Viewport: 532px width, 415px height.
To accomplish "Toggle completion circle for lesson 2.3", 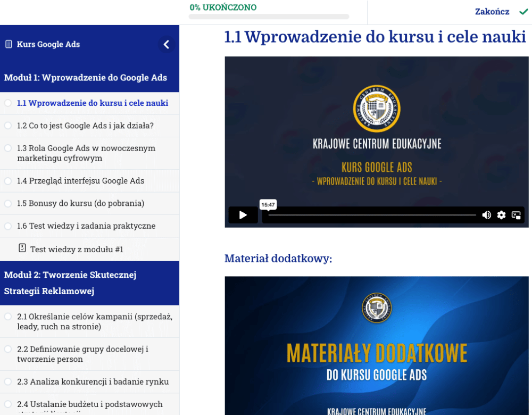I will click(8, 381).
